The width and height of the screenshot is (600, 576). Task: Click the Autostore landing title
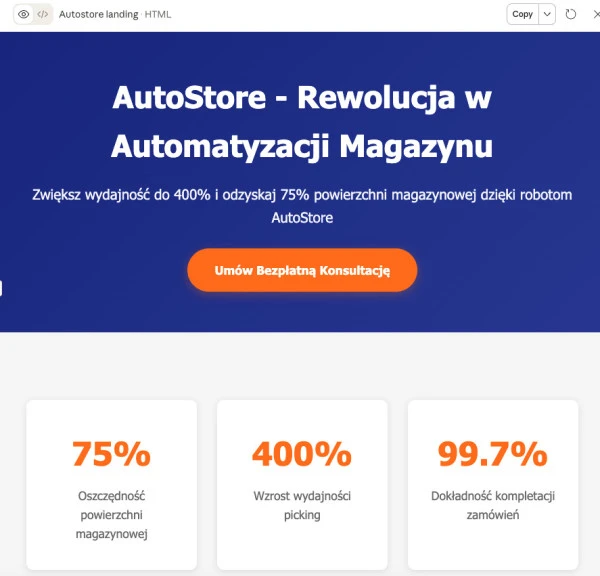(98, 15)
